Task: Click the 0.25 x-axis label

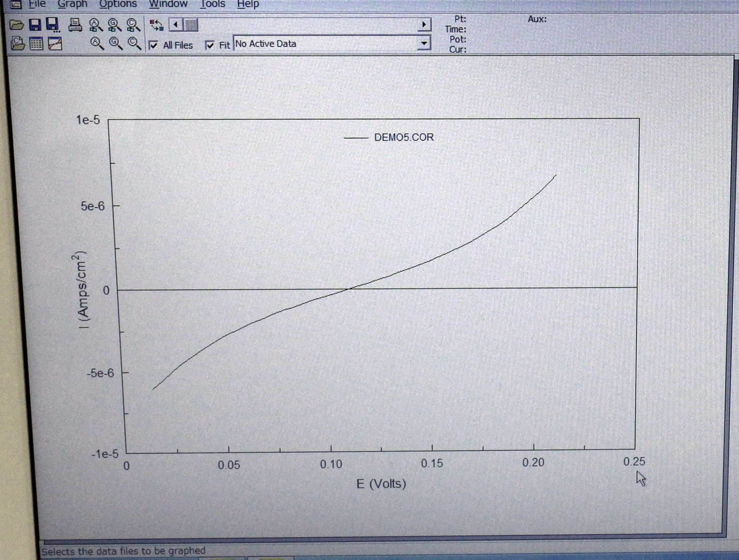Action: (x=634, y=462)
